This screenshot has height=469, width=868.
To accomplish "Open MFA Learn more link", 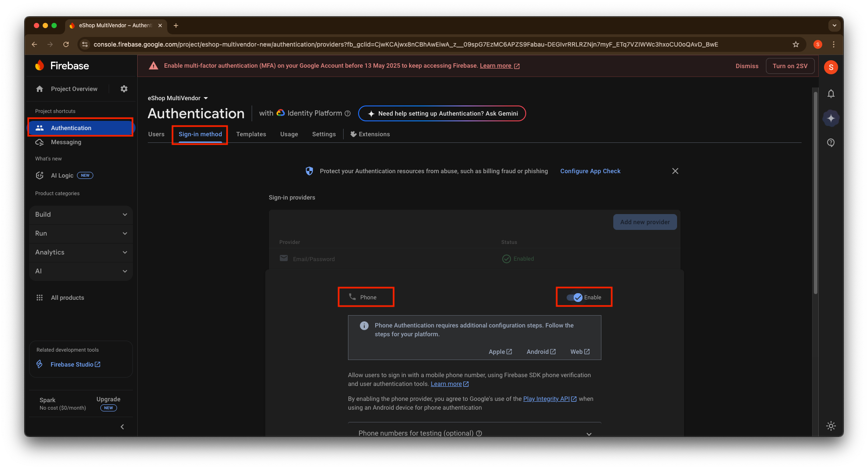I will pos(500,65).
